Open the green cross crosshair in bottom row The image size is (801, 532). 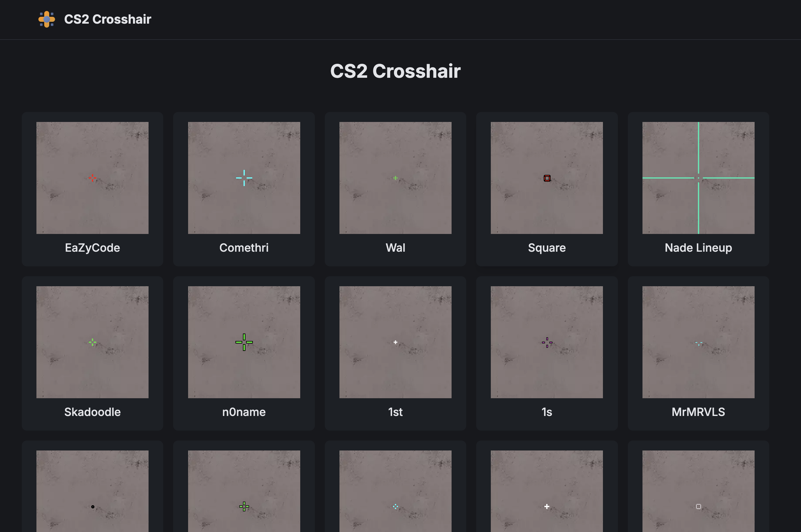tap(244, 506)
